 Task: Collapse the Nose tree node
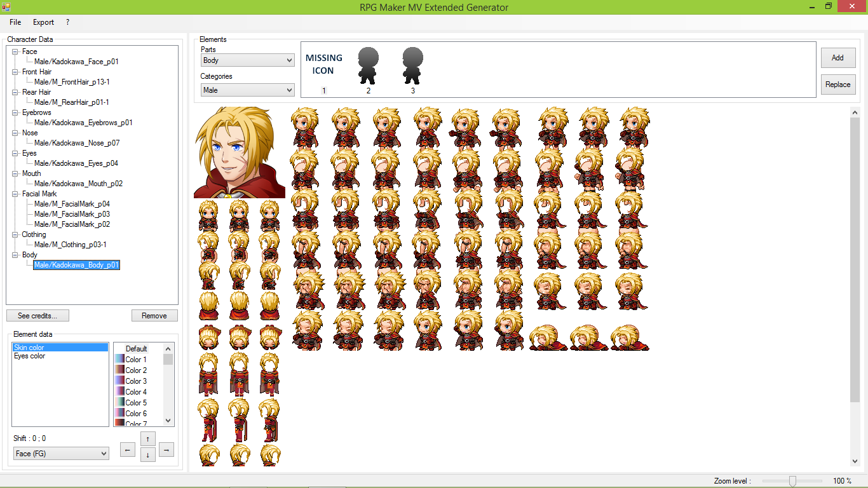pos(15,133)
